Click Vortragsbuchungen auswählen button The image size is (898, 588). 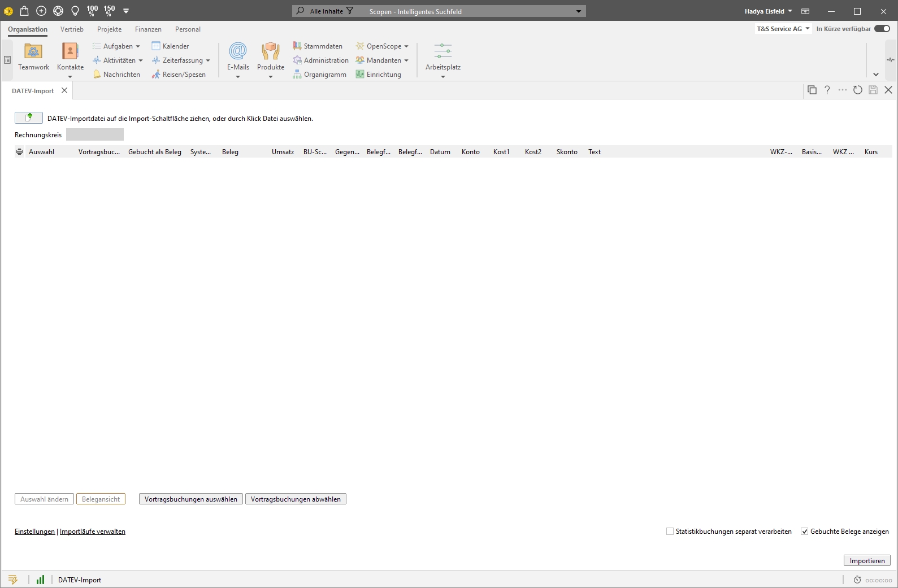(x=191, y=499)
